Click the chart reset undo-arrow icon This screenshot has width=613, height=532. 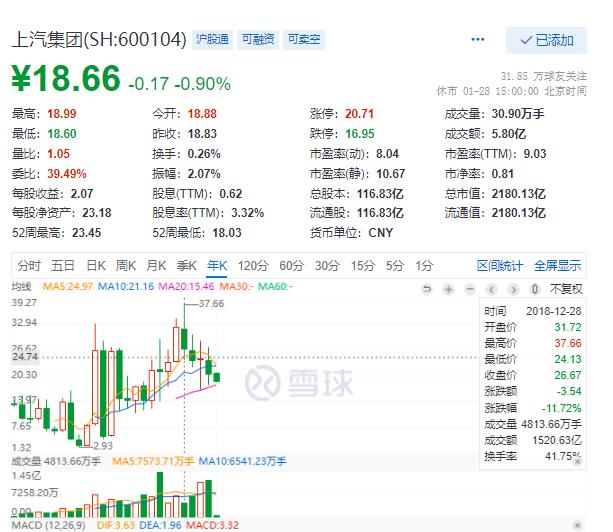pyautogui.click(x=427, y=289)
